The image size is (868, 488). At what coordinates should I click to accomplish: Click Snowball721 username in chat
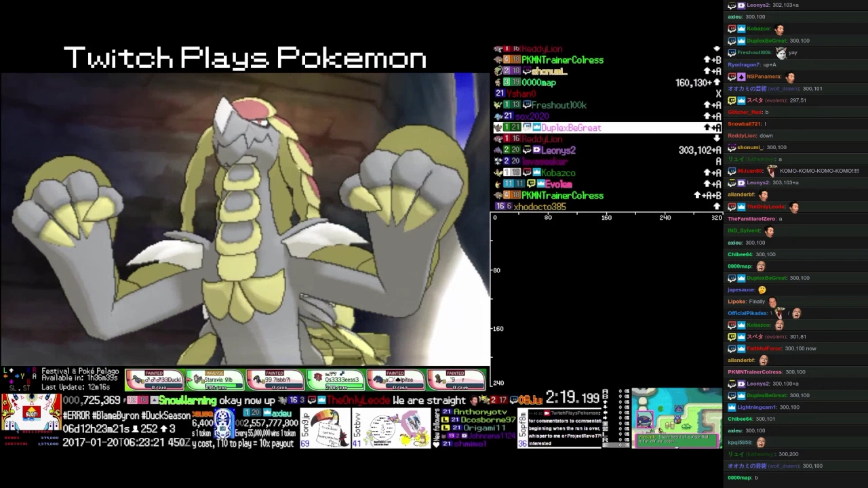click(x=744, y=124)
